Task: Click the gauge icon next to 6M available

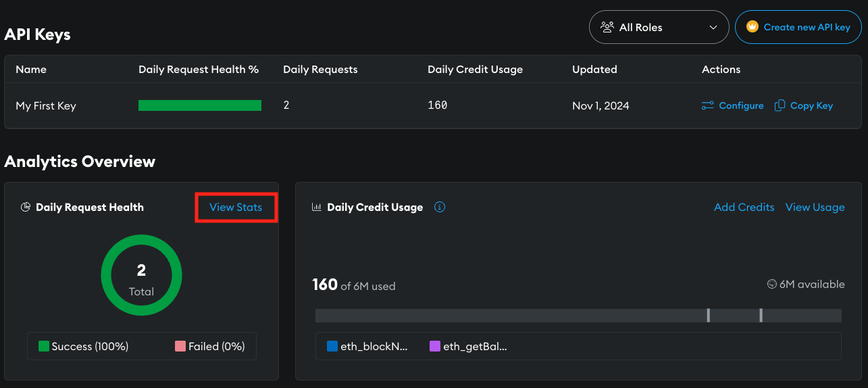Action: [x=771, y=285]
